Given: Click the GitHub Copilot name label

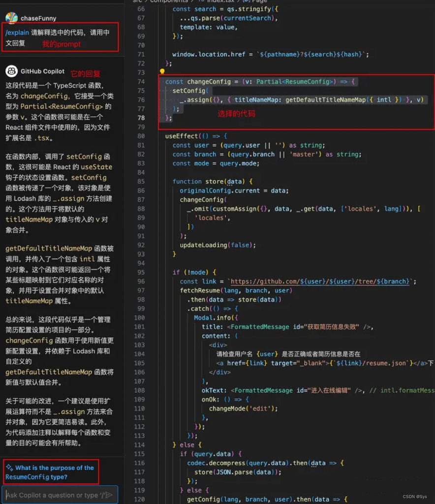Looking at the screenshot, I should [42, 71].
